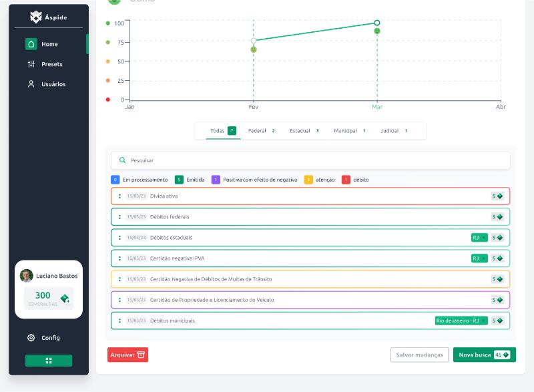The height and width of the screenshot is (392, 534).
Task: Click gem cost badge on Multas de Trânsito
Action: click(x=497, y=279)
